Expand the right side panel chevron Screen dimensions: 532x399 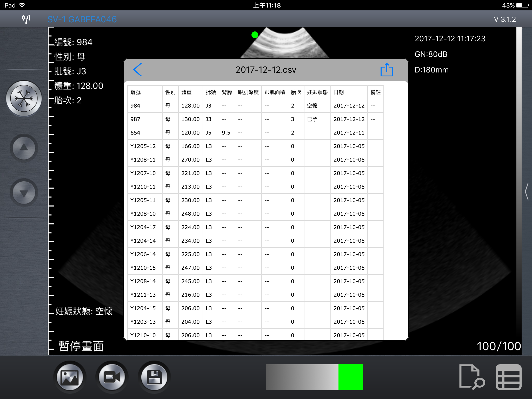(527, 191)
